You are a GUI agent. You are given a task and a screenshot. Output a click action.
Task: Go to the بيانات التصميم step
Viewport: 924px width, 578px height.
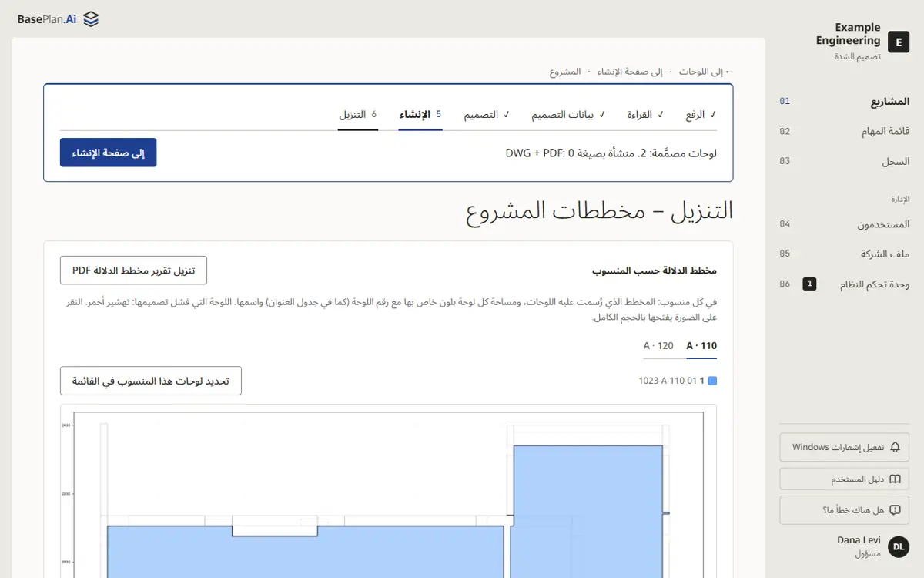point(567,115)
